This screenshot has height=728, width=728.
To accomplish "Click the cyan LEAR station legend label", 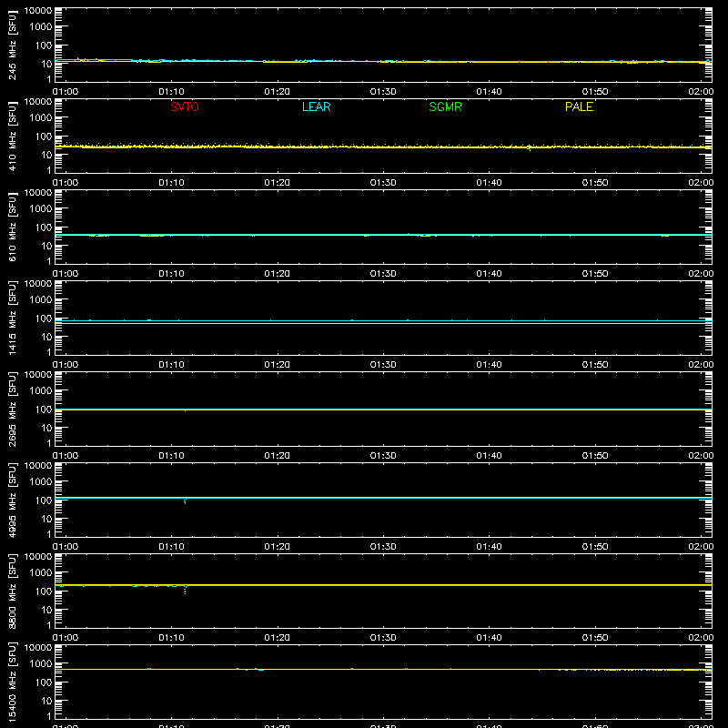I will (316, 106).
